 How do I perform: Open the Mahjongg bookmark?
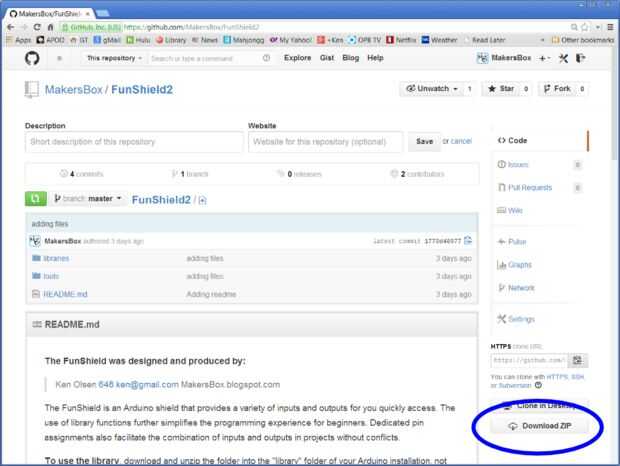point(244,40)
